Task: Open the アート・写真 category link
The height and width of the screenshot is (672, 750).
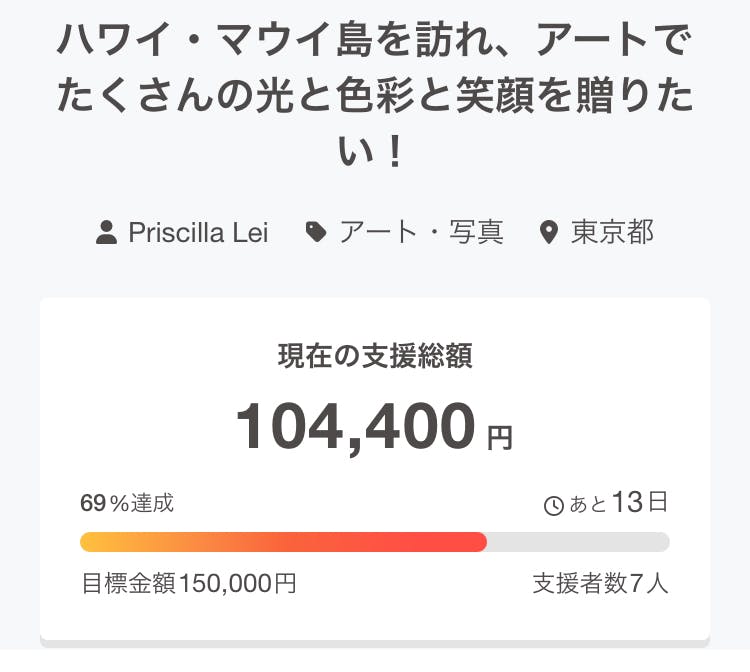Action: pyautogui.click(x=420, y=233)
